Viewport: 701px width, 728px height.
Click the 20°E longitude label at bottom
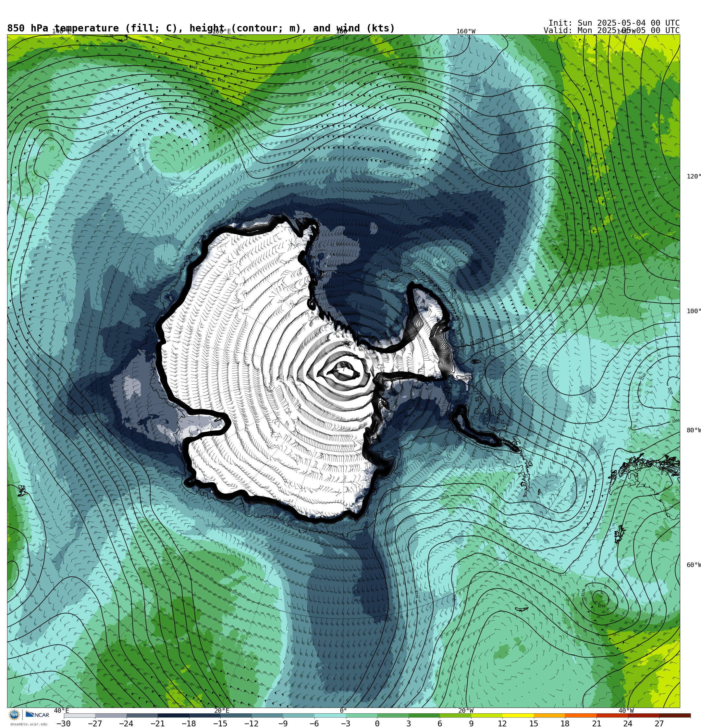tap(222, 710)
